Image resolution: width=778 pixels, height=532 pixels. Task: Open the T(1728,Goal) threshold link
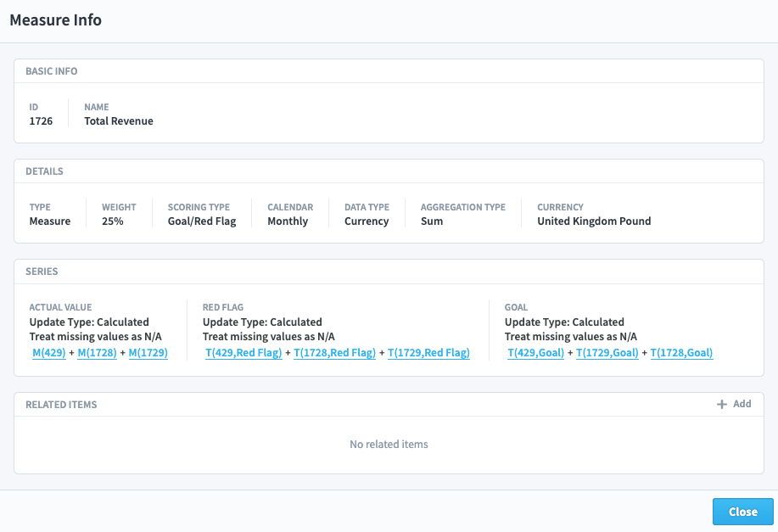click(x=681, y=353)
